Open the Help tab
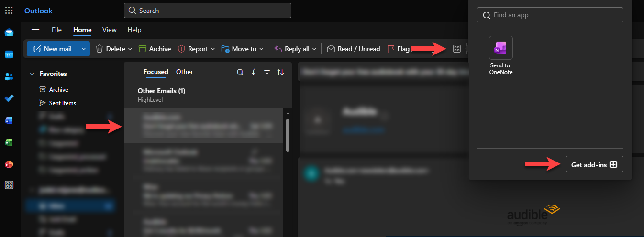 (134, 30)
